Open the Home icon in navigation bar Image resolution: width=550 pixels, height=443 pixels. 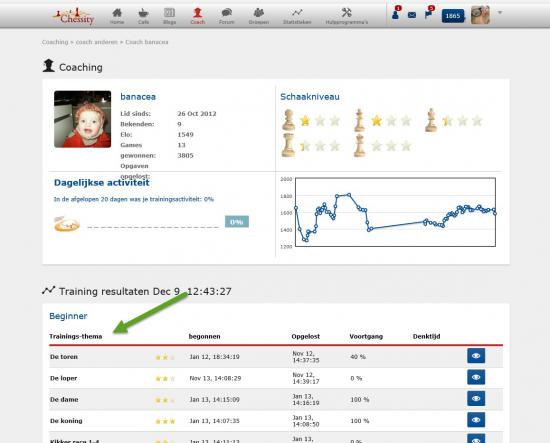point(117,13)
